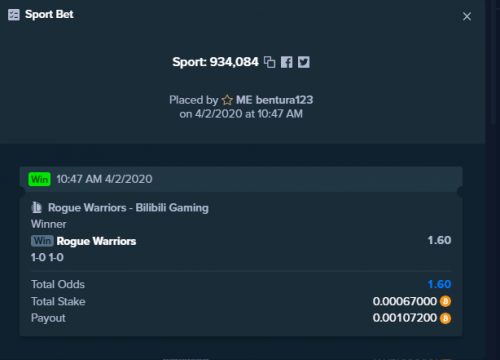500x360 pixels.
Task: Click the Sport Bet dialog title
Action: (x=49, y=15)
